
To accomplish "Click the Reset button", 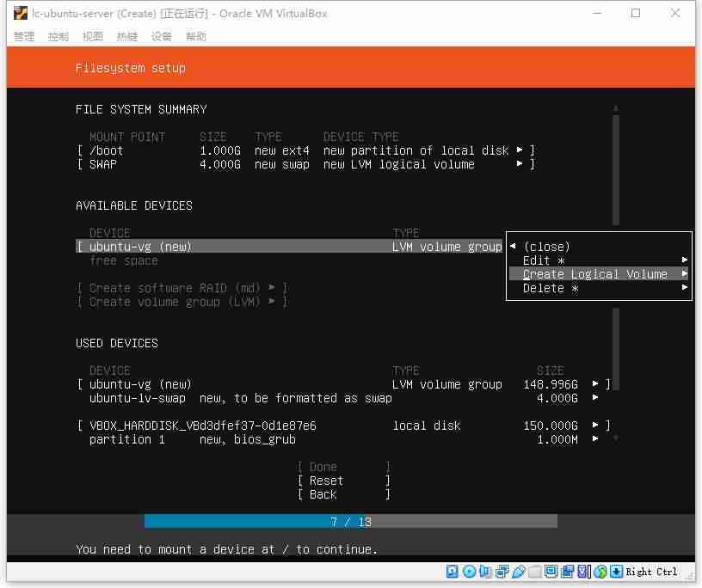I will coord(343,481).
